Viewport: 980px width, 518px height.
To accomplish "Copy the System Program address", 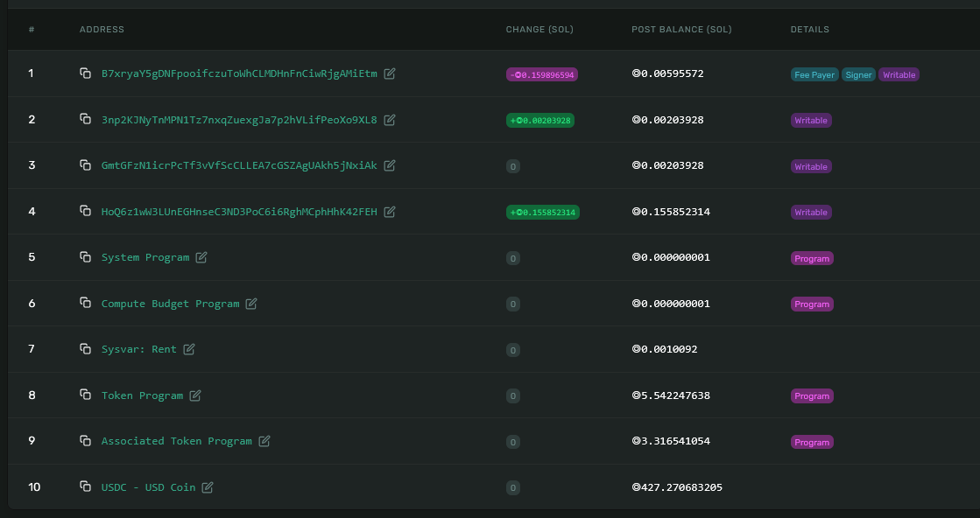I will (x=85, y=257).
